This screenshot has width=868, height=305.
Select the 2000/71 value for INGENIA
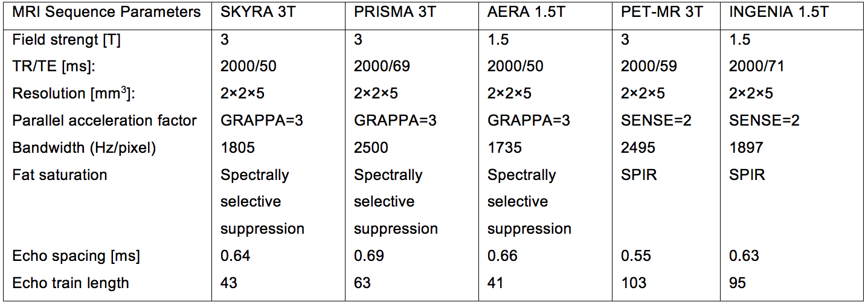756,66
